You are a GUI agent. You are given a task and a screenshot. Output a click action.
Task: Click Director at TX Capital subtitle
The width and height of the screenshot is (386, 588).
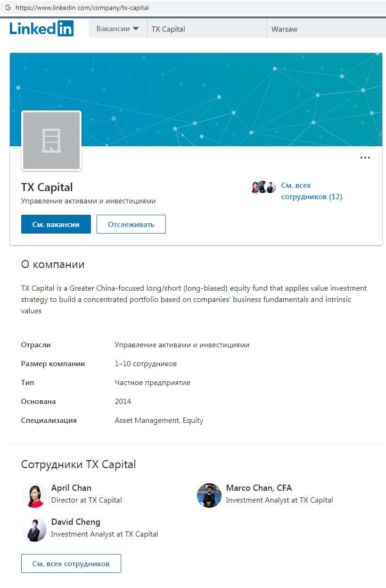click(x=86, y=500)
